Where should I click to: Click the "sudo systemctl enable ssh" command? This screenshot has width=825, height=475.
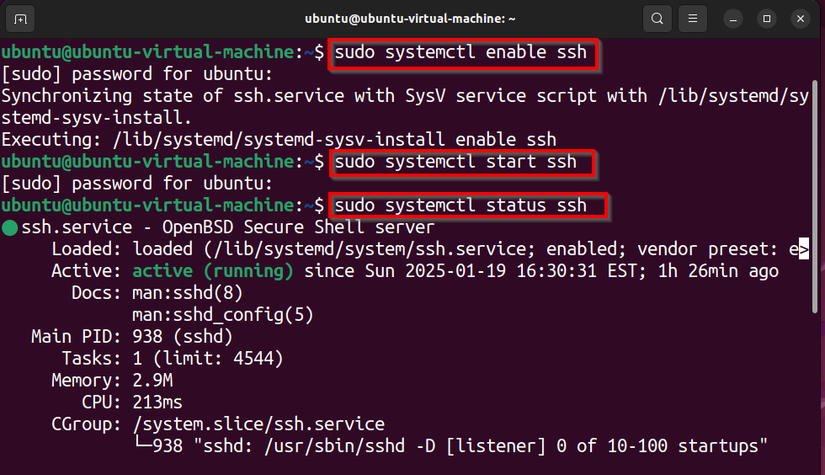click(x=461, y=52)
